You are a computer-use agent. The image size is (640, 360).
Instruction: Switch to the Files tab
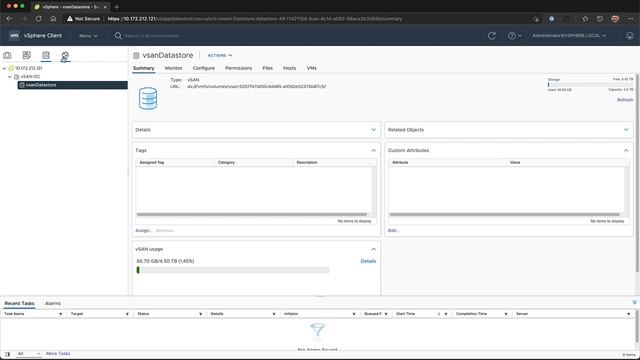pyautogui.click(x=267, y=68)
